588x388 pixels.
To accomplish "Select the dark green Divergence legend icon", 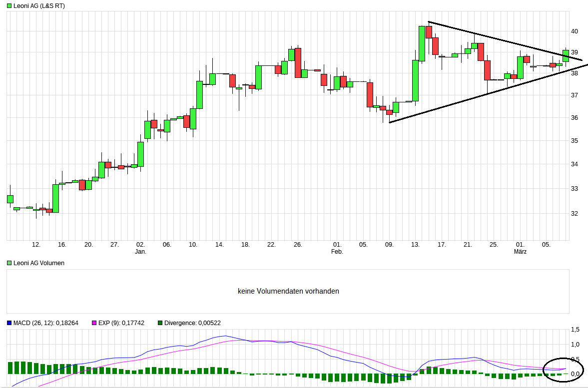I will pos(159,323).
